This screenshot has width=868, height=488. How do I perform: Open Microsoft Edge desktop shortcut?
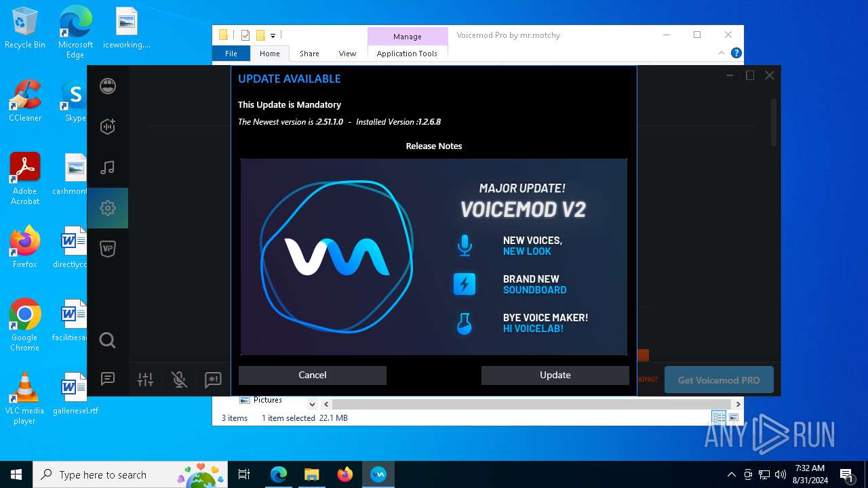75,31
